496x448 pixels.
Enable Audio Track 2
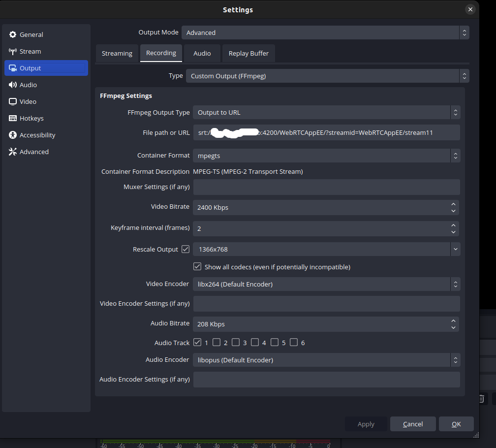click(217, 342)
